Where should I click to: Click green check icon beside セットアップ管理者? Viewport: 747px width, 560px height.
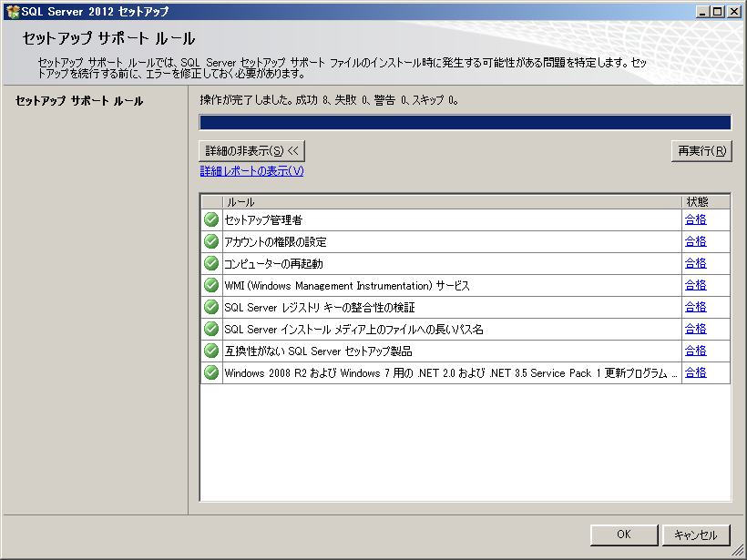pyautogui.click(x=211, y=219)
